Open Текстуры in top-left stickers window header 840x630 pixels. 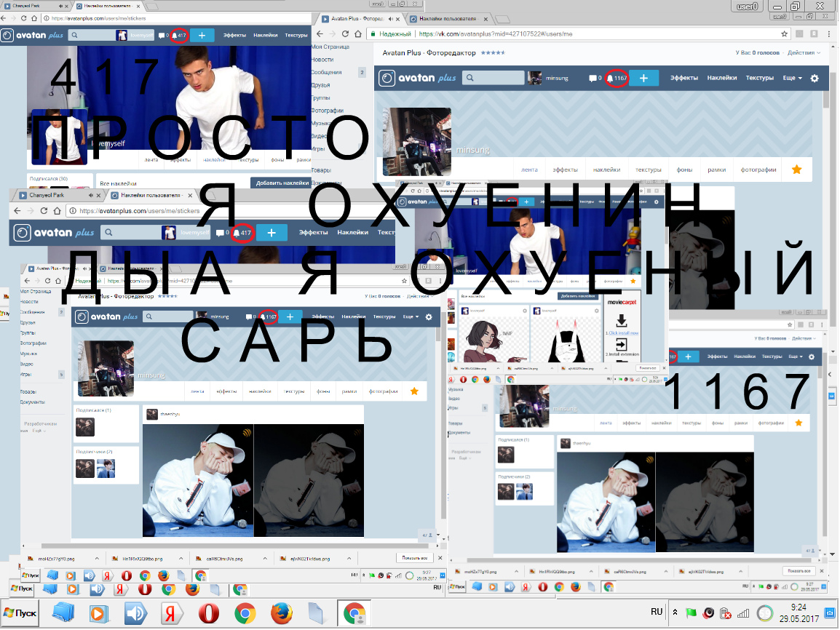(x=296, y=36)
